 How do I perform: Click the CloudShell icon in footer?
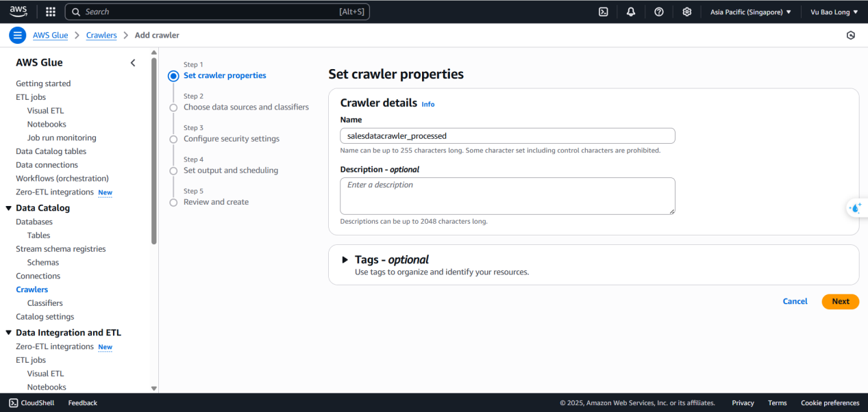click(x=13, y=403)
